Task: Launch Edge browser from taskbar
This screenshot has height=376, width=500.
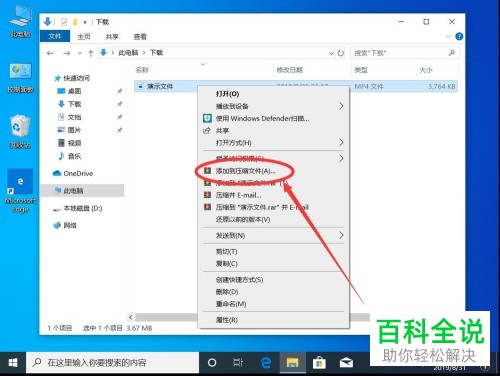Action: coord(266,362)
